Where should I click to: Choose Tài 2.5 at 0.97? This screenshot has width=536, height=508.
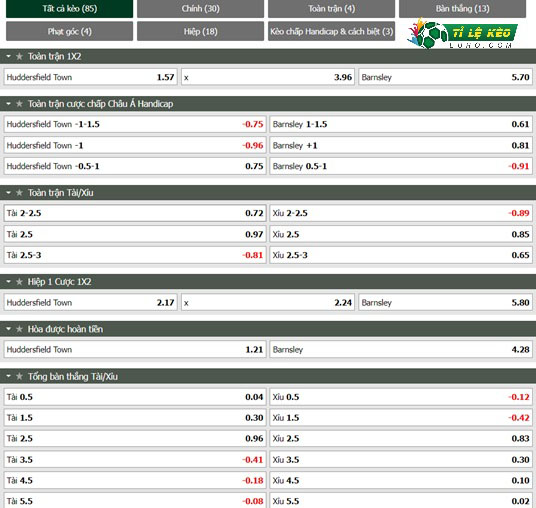click(x=135, y=234)
